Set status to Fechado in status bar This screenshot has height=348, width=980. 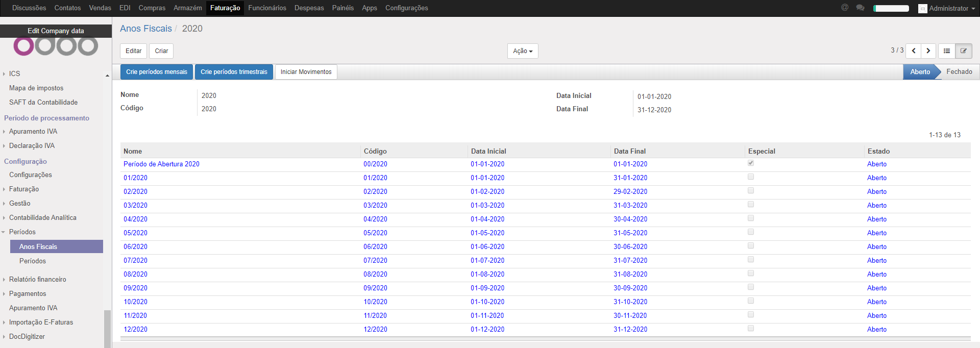tap(959, 72)
